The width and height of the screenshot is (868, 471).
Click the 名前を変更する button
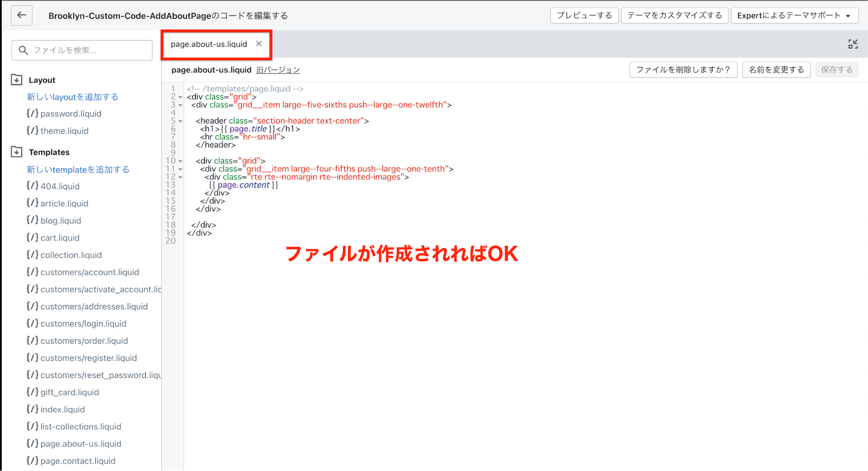(776, 70)
